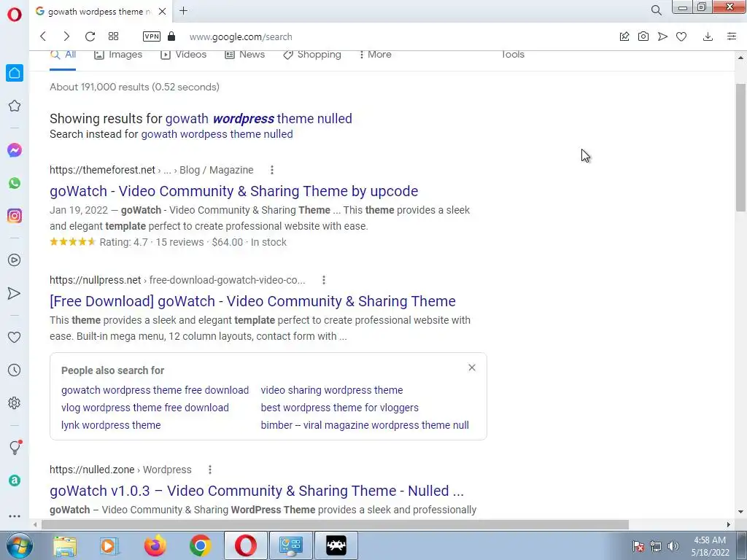Click the padlock site security icon
The width and height of the screenshot is (747, 560).
tap(171, 36)
